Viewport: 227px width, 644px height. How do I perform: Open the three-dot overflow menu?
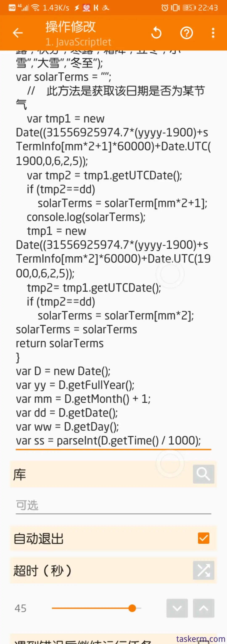pyautogui.click(x=213, y=33)
